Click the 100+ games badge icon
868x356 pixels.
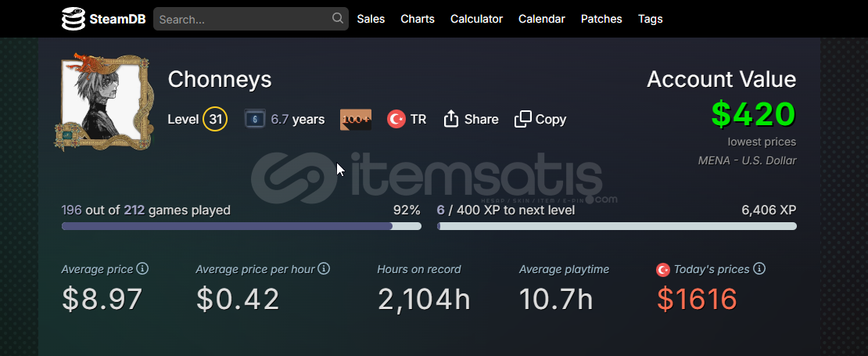355,119
